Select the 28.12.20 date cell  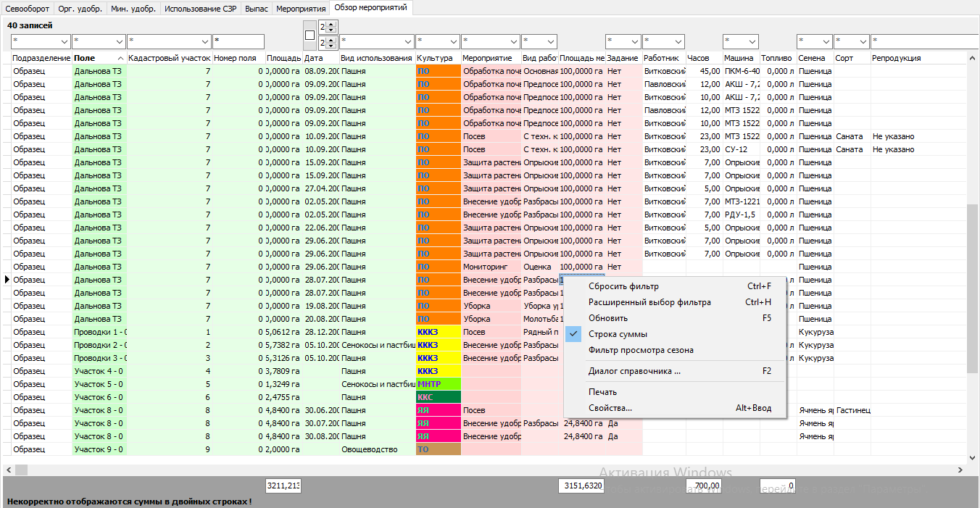pos(321,332)
